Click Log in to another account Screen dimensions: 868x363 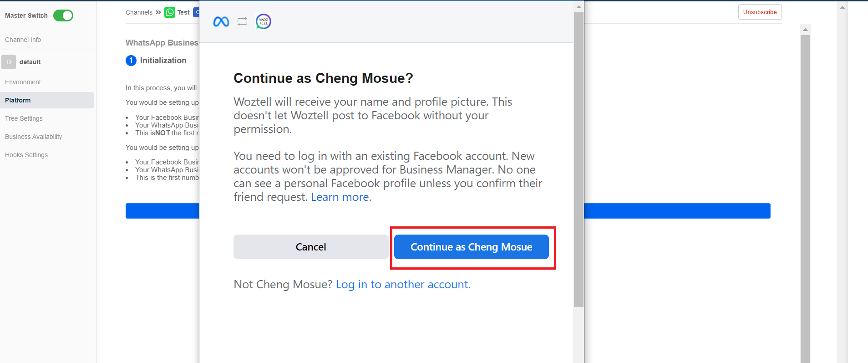[403, 285]
